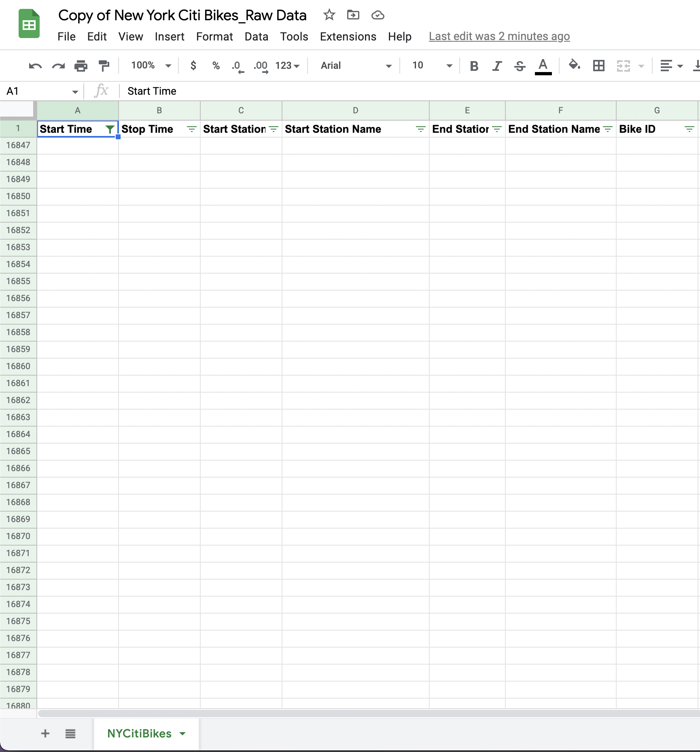
Task: Click the document title to rename
Action: [x=182, y=15]
